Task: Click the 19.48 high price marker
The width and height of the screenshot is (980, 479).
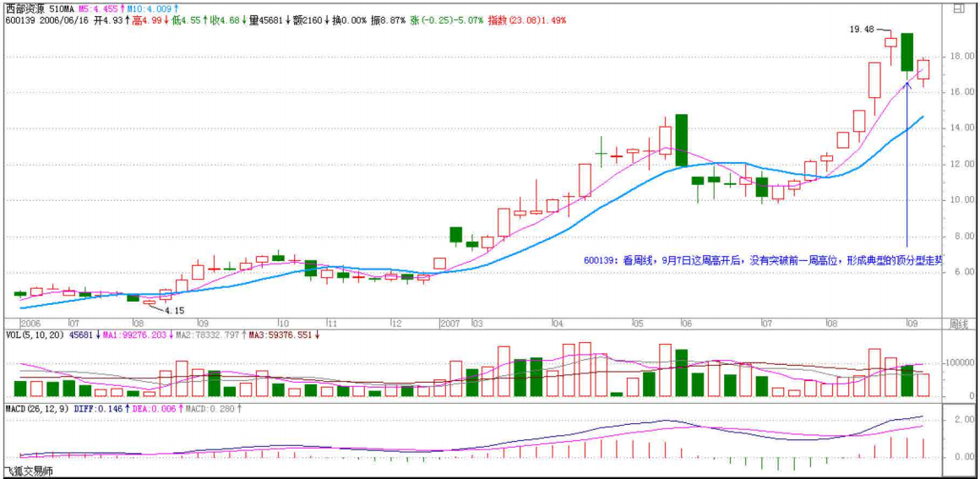Action: (x=862, y=29)
